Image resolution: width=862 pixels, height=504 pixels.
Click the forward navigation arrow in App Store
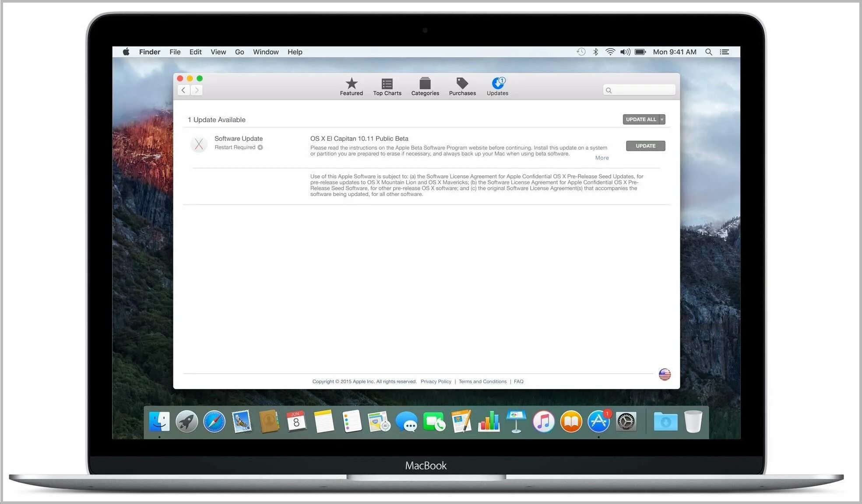coord(196,90)
